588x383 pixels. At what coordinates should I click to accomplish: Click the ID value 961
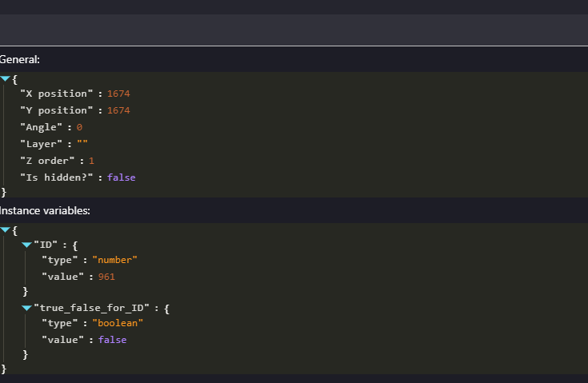coord(106,277)
